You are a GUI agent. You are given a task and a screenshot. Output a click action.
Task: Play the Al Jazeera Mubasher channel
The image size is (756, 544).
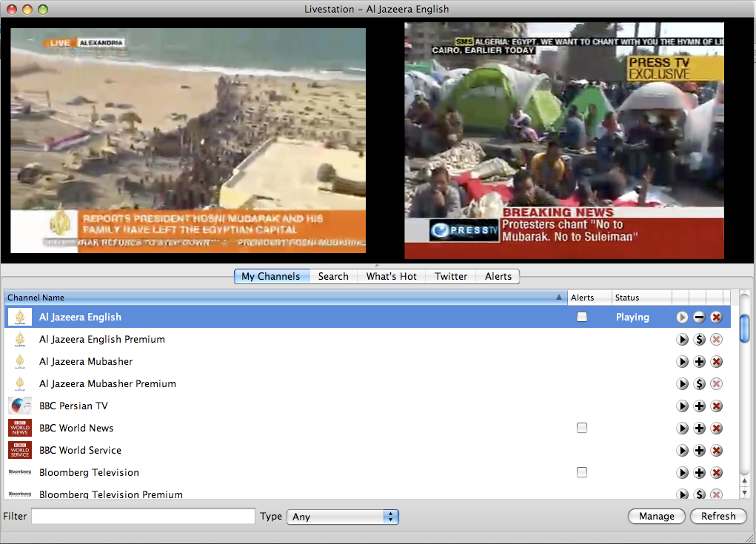(682, 361)
